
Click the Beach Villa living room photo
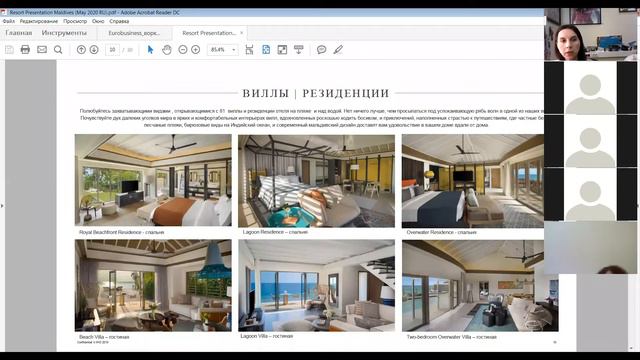(153, 285)
